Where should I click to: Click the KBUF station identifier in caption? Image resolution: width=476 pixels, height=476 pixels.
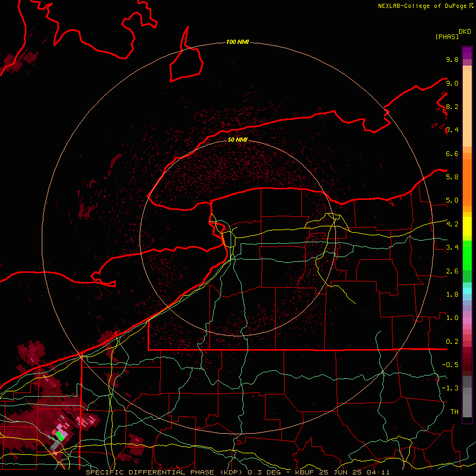tap(305, 472)
